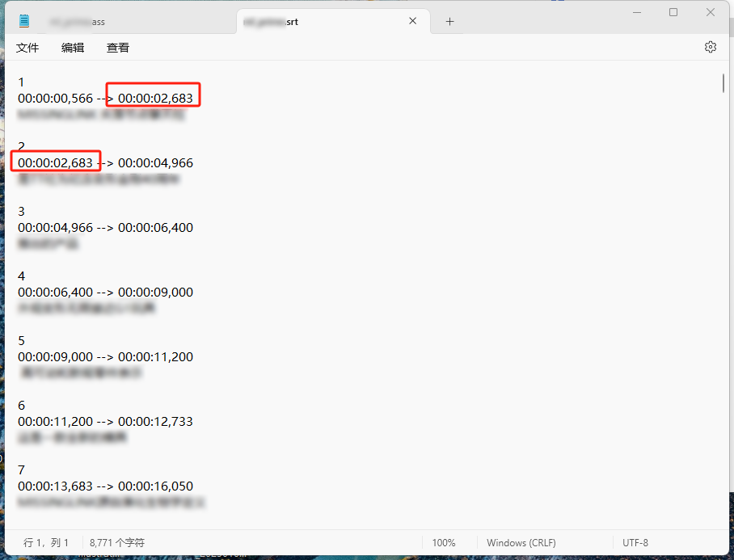
Task: Click the 8,771 个字符 character counter
Action: [117, 542]
